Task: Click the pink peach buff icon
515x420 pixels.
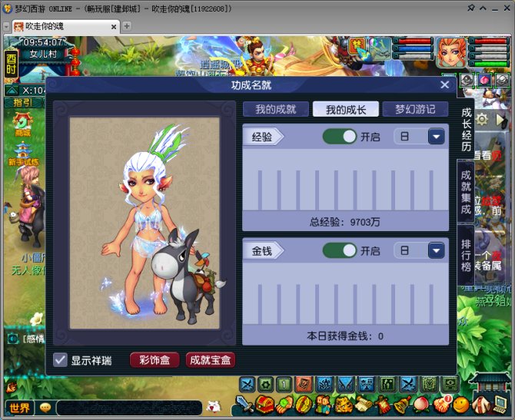Action: pyautogui.click(x=484, y=80)
